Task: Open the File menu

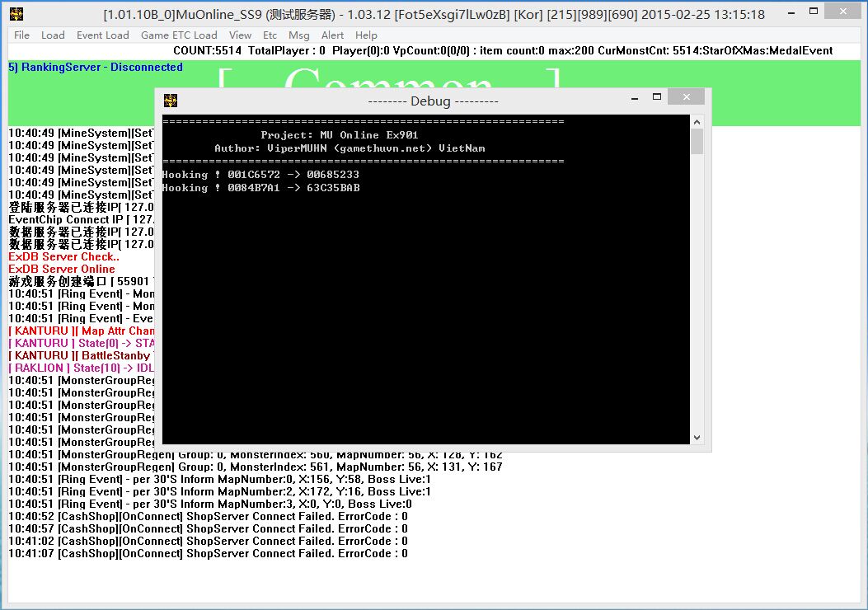Action: click(21, 35)
